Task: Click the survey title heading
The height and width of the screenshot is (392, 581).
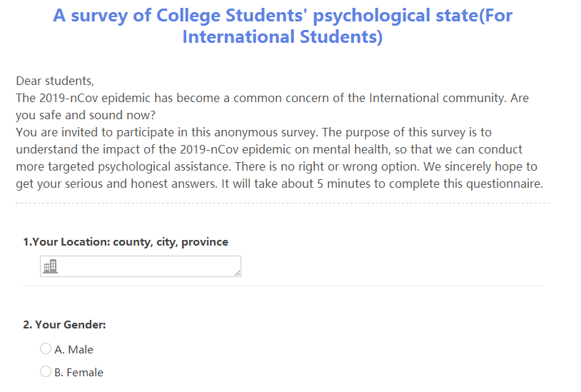Action: click(283, 16)
